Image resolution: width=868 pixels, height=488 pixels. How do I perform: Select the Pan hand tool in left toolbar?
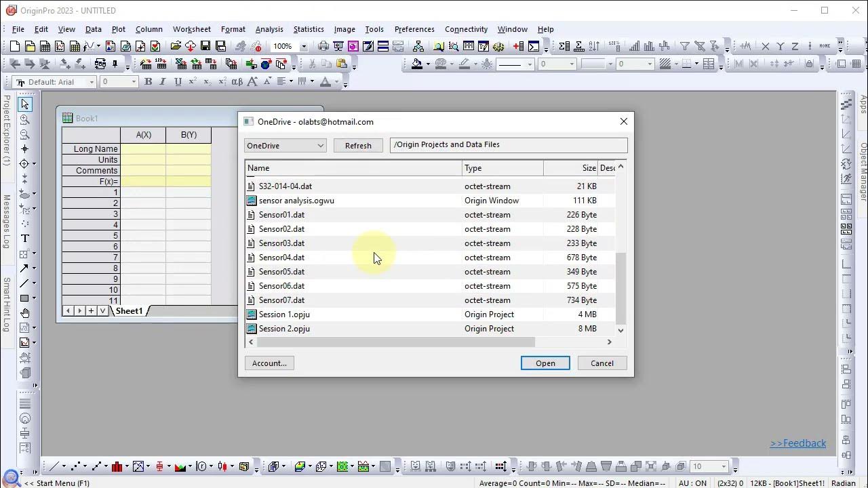click(x=25, y=313)
